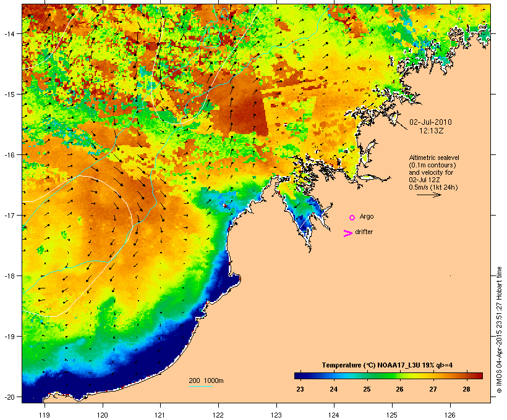Screen dimensions: 507x420
Task: Click the latitude axis label -18
Action: (9, 275)
